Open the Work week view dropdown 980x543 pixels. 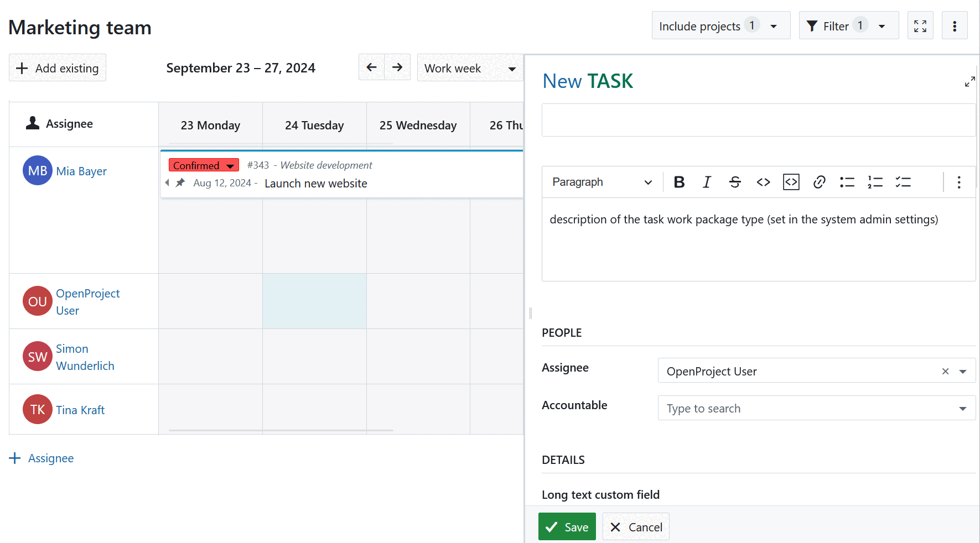pyautogui.click(x=470, y=67)
